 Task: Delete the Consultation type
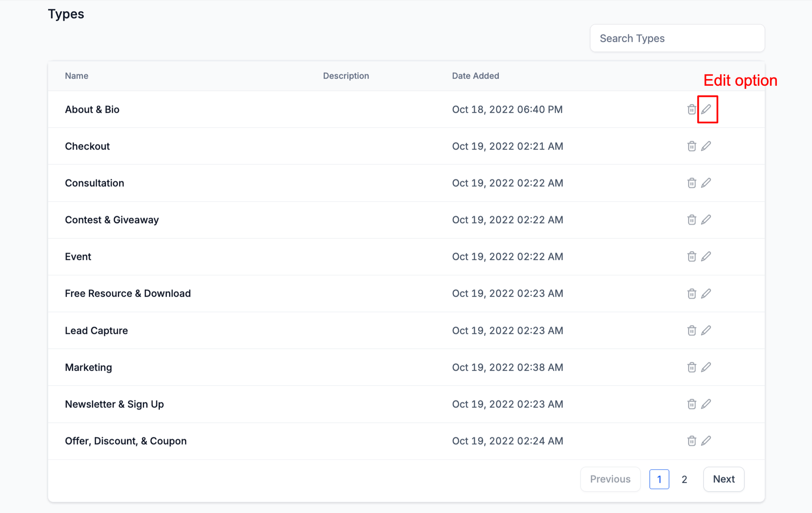point(691,183)
